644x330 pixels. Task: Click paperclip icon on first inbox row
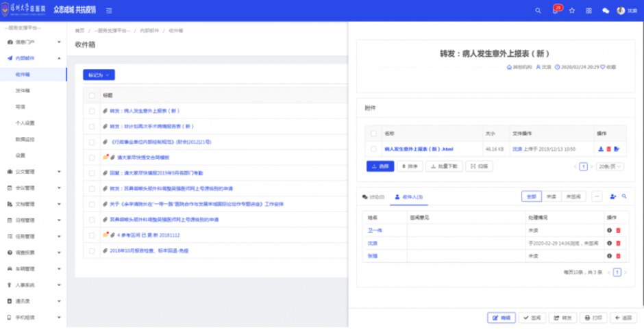point(105,111)
